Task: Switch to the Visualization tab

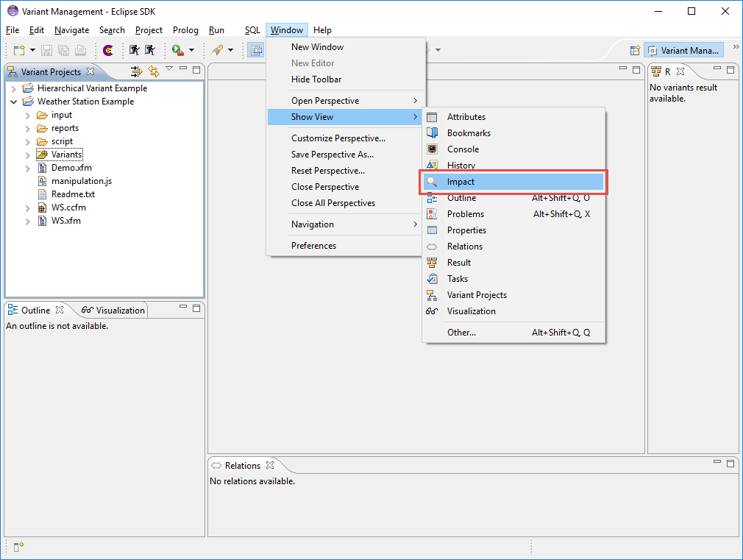Action: (x=113, y=310)
